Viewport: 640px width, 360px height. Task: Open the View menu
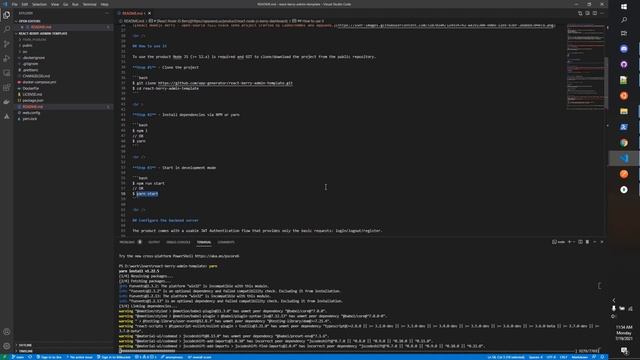pyautogui.click(x=55, y=4)
